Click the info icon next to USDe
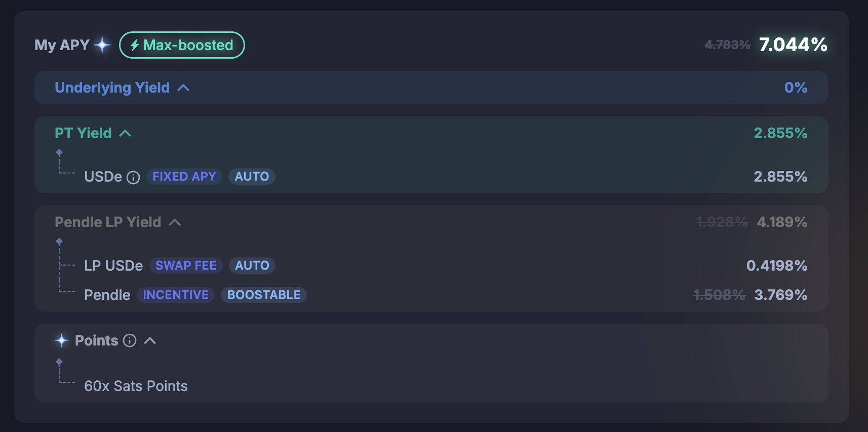This screenshot has width=868, height=432. [x=133, y=178]
